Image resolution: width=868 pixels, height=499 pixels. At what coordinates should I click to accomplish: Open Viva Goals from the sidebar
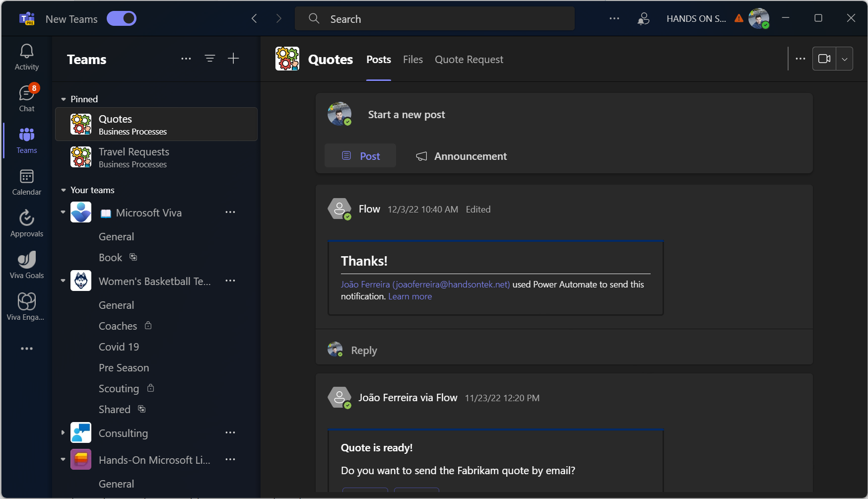coord(26,263)
